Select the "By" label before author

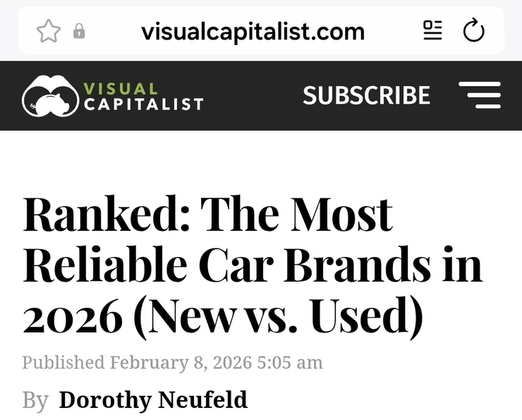[35, 400]
